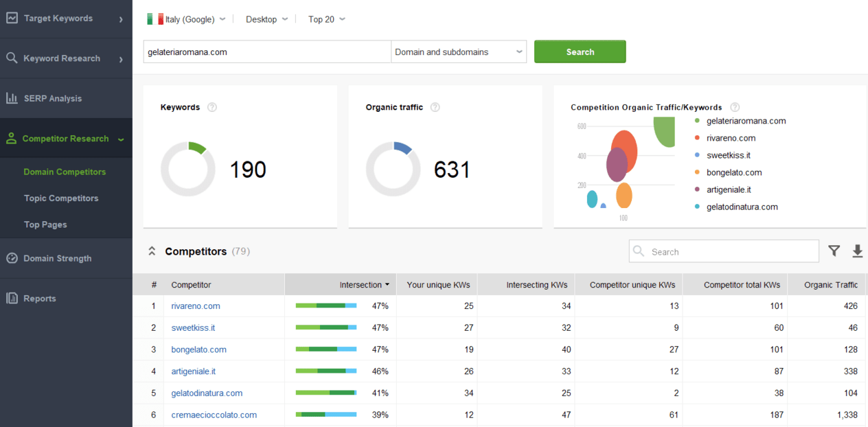
Task: Toggle gelateriaromana.com in the chart legend
Action: tap(746, 120)
